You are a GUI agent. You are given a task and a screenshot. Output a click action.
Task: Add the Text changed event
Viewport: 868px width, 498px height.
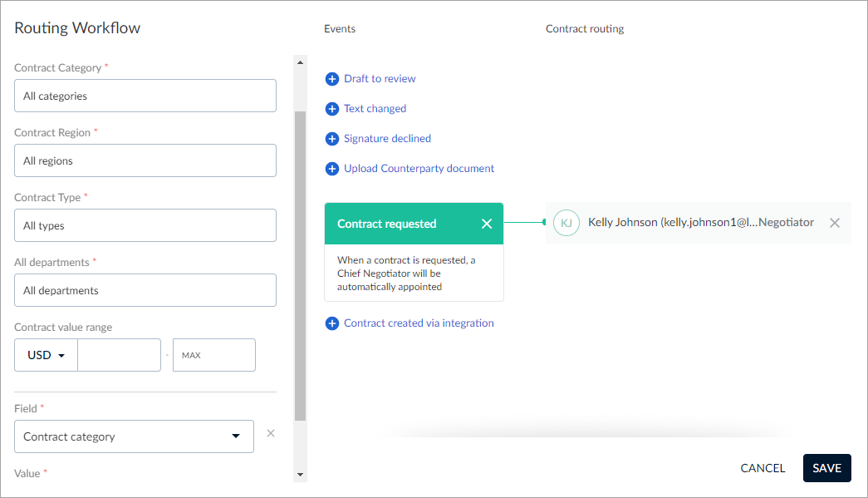(375, 109)
